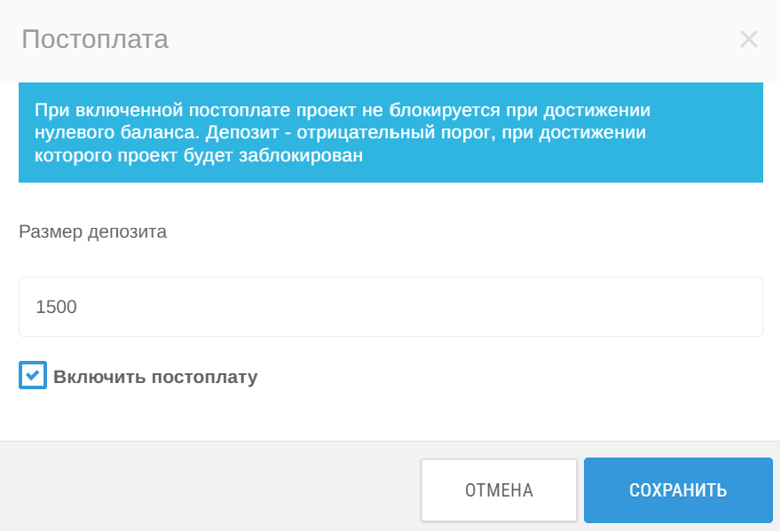The width and height of the screenshot is (781, 532).
Task: Click the dialog header bar beside the title
Action: [x=444, y=39]
